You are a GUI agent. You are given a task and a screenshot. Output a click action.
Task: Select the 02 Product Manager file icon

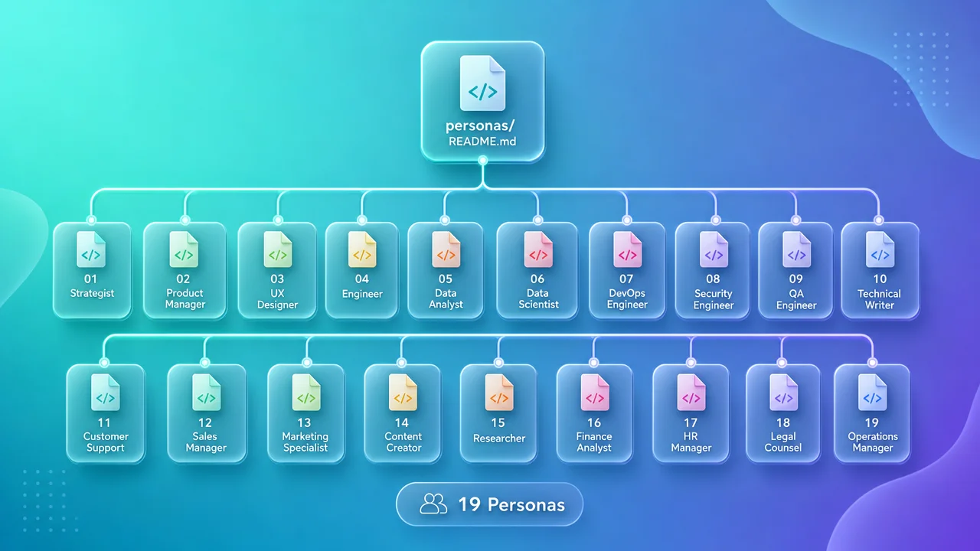point(184,249)
